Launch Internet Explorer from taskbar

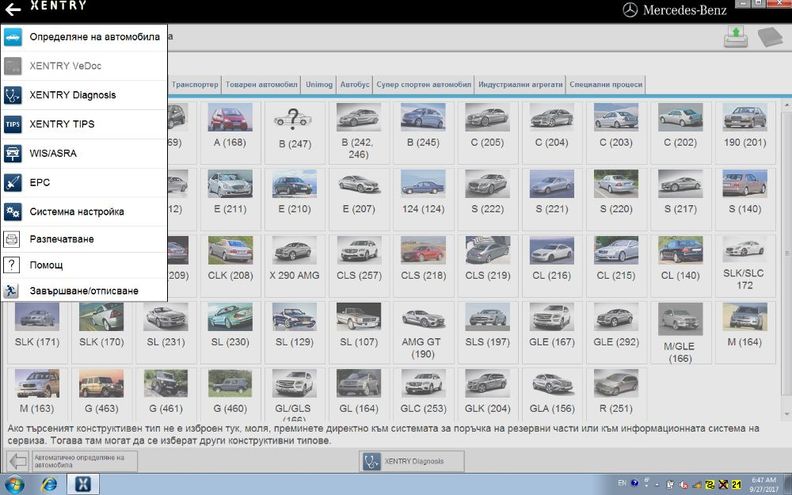pyautogui.click(x=49, y=484)
